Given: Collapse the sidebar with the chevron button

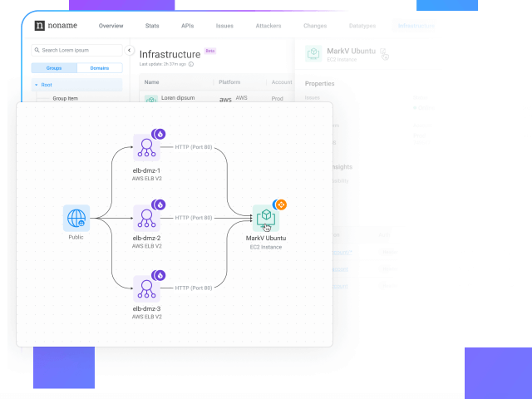Looking at the screenshot, I should [130, 50].
